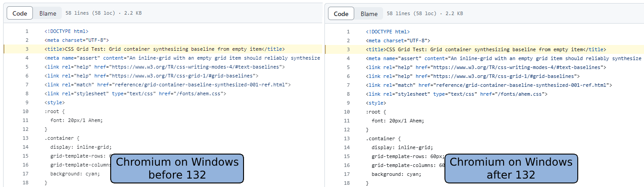Click line number 9 in left pane
The width and height of the screenshot is (644, 187).
click(x=27, y=103)
